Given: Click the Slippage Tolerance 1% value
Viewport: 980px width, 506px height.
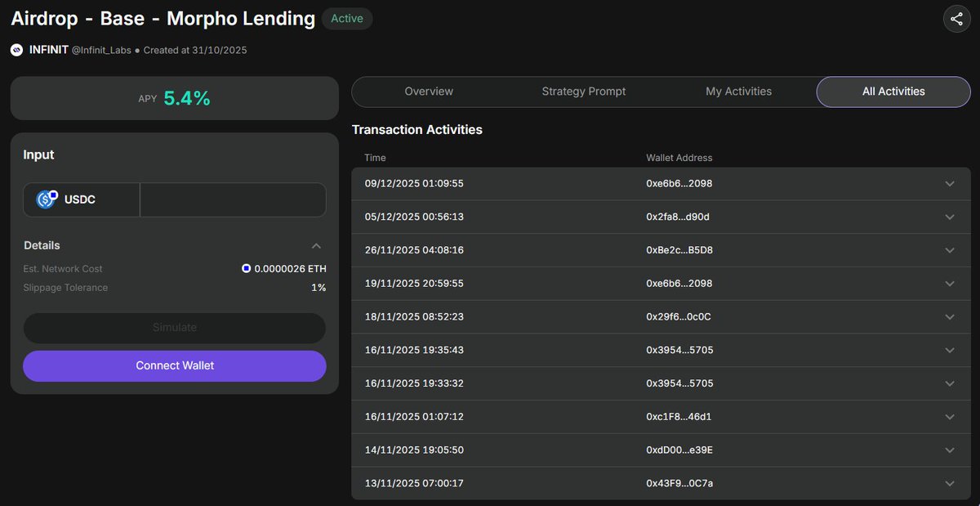Looking at the screenshot, I should point(318,288).
